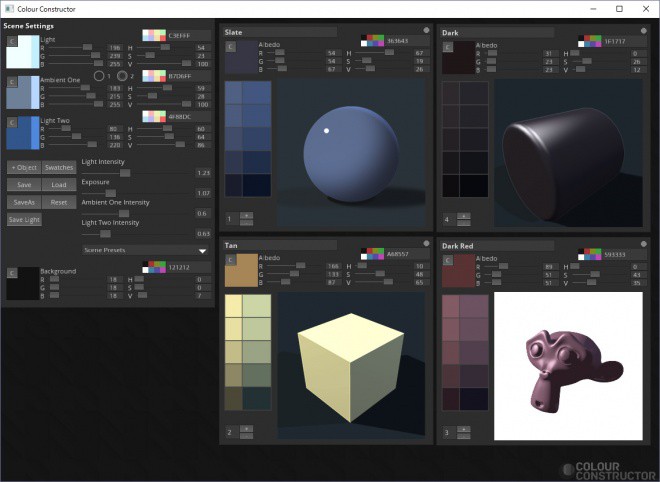Image resolution: width=660 pixels, height=482 pixels.
Task: Open the Swatches button
Action: coord(59,167)
